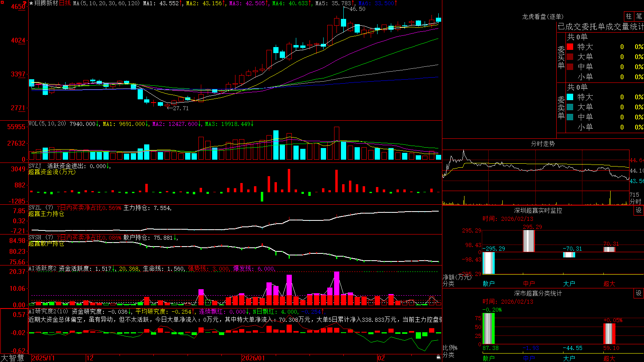Screen dimensions: 644x362
Task: Click the 中户 bar showing 295.29
Action: [528, 241]
